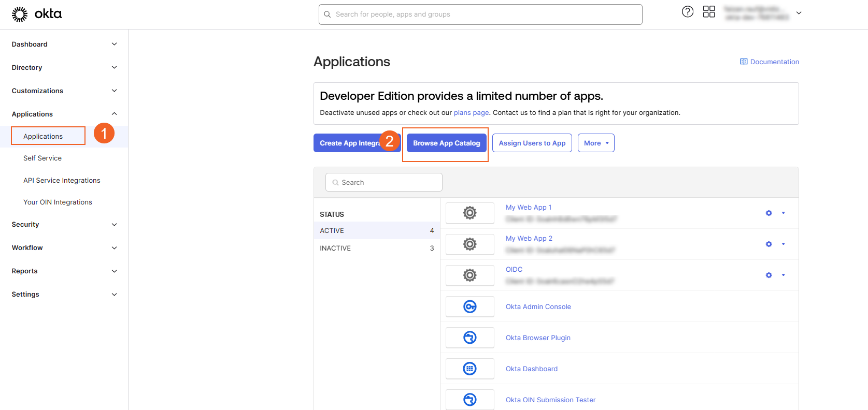Click the My Web App 2 logo thumbnail
868x410 pixels.
(x=469, y=244)
